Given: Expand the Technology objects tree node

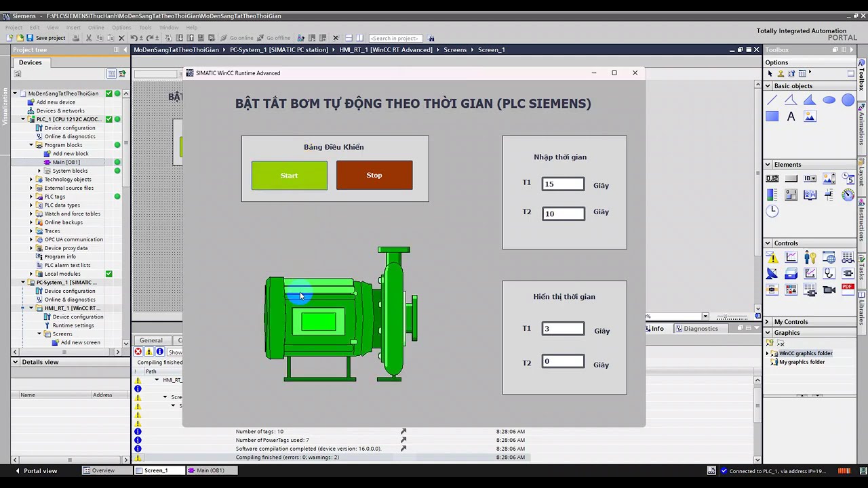Looking at the screenshot, I should pos(31,180).
